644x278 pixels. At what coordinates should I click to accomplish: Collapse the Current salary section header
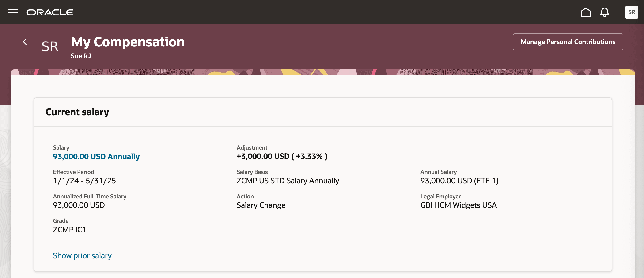click(77, 112)
